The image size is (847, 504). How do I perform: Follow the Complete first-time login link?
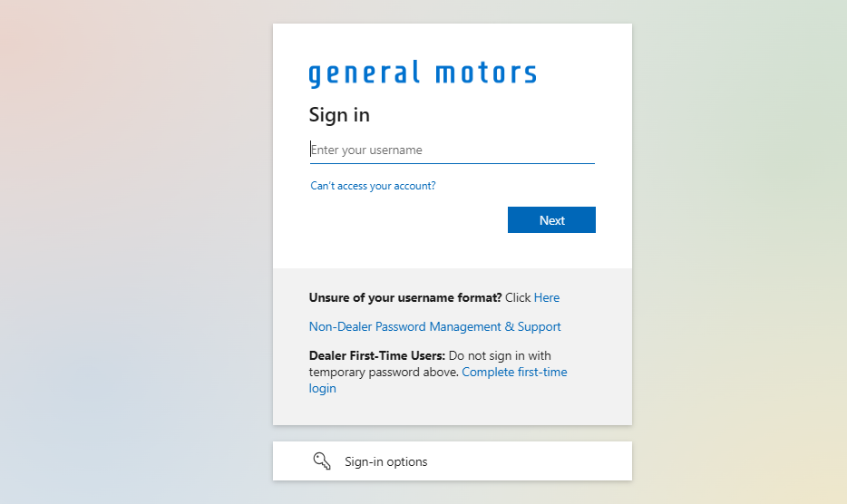514,373
